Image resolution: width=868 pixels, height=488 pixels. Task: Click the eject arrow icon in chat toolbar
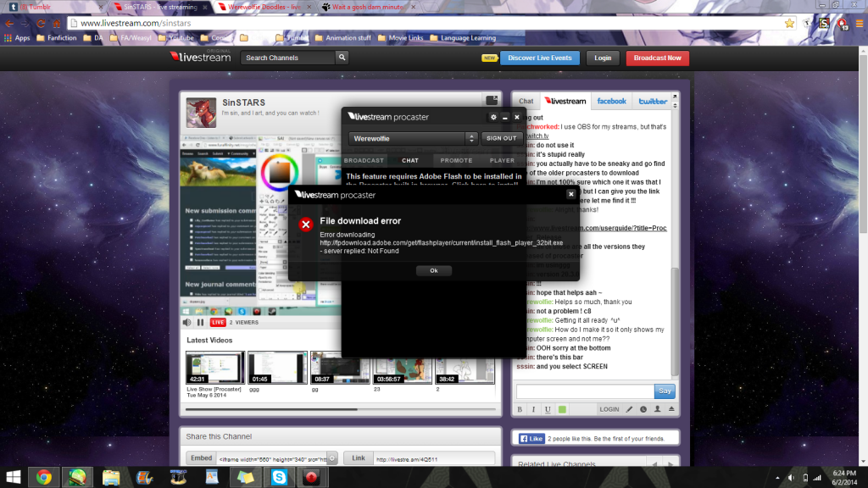671,409
